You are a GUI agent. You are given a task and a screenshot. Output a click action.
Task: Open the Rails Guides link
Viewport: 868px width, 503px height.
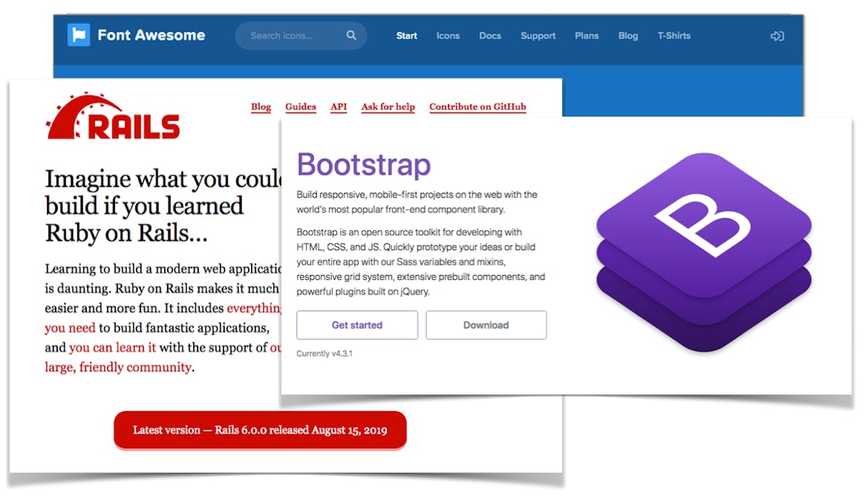(300, 107)
